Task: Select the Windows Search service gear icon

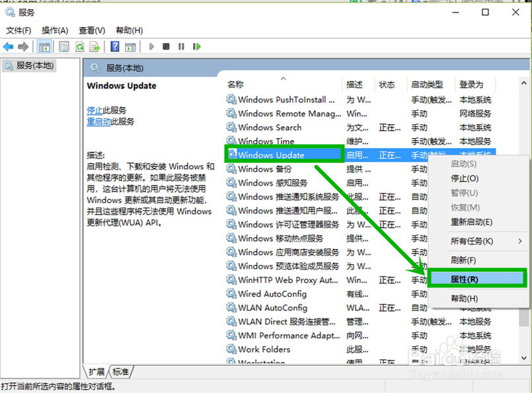Action: tap(231, 127)
